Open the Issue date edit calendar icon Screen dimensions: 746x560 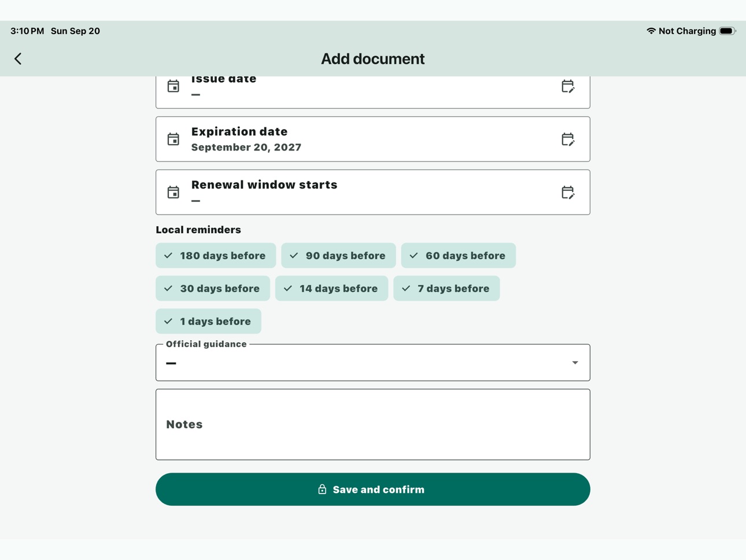568,86
